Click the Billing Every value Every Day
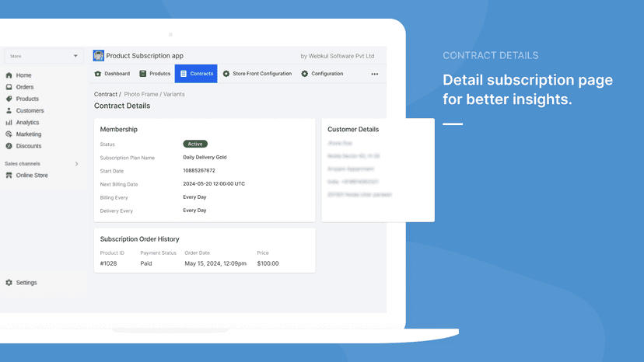Screen dimensions: 644x362 click(x=194, y=197)
